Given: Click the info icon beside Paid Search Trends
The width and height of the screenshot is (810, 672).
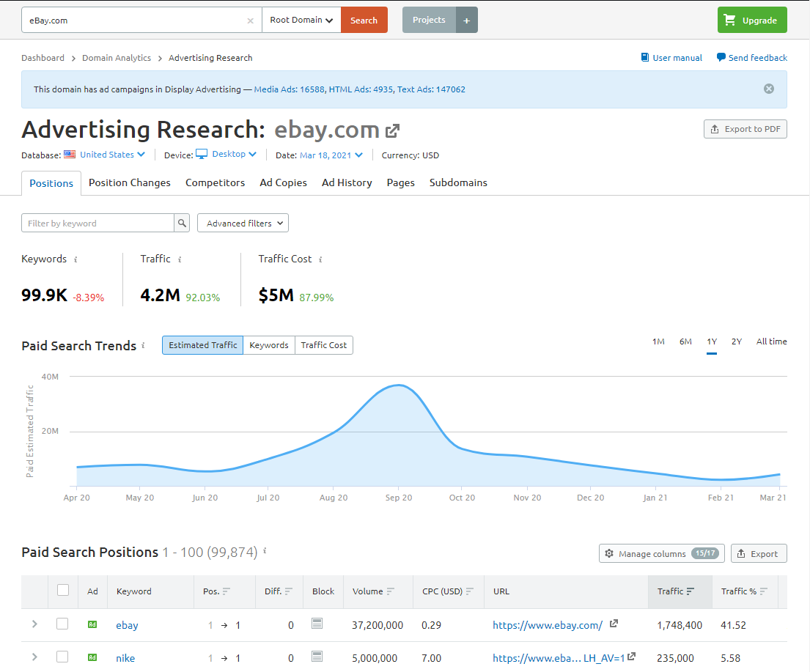Looking at the screenshot, I should coord(143,345).
